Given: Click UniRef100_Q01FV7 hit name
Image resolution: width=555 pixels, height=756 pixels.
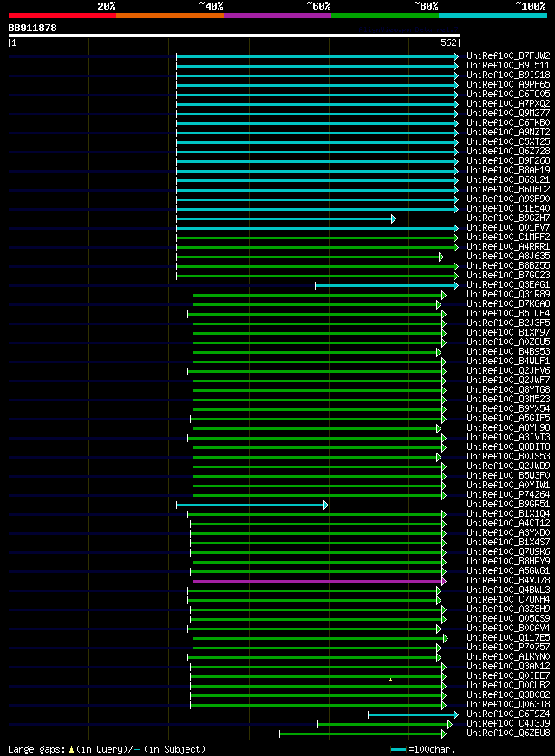Looking at the screenshot, I should tap(508, 227).
